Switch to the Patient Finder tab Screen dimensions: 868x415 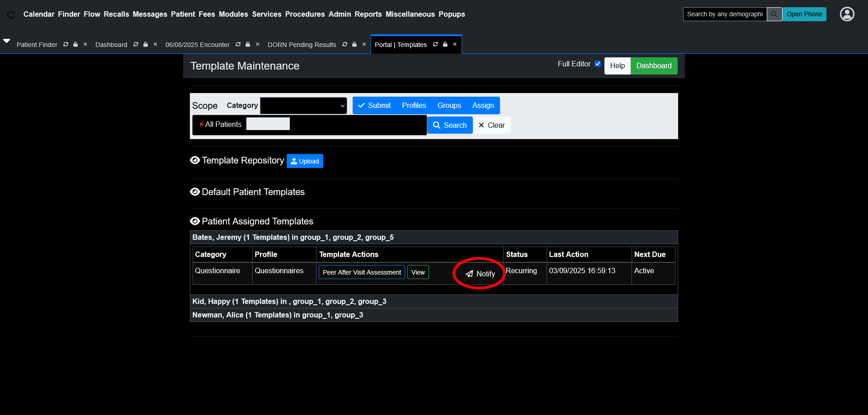(x=37, y=45)
